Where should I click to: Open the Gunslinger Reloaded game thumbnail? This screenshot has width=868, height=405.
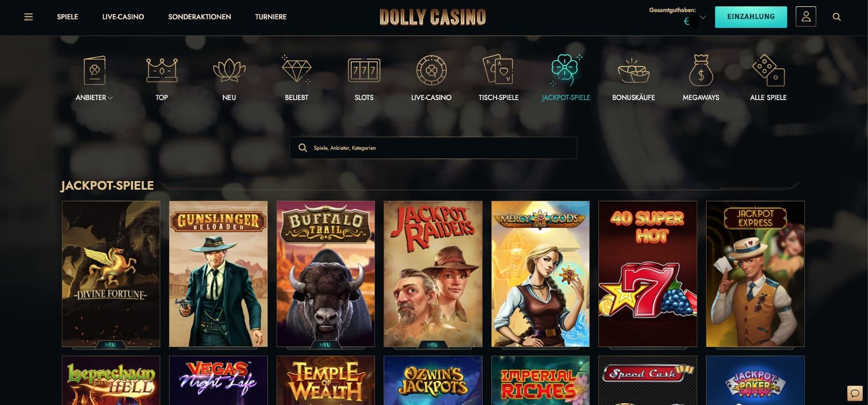coord(218,274)
